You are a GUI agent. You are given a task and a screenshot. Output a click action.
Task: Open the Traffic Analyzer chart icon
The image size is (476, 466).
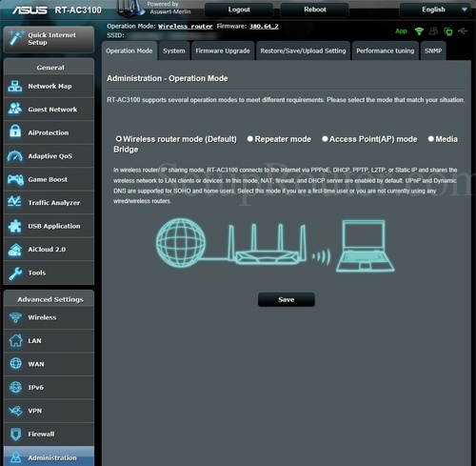[x=14, y=202]
